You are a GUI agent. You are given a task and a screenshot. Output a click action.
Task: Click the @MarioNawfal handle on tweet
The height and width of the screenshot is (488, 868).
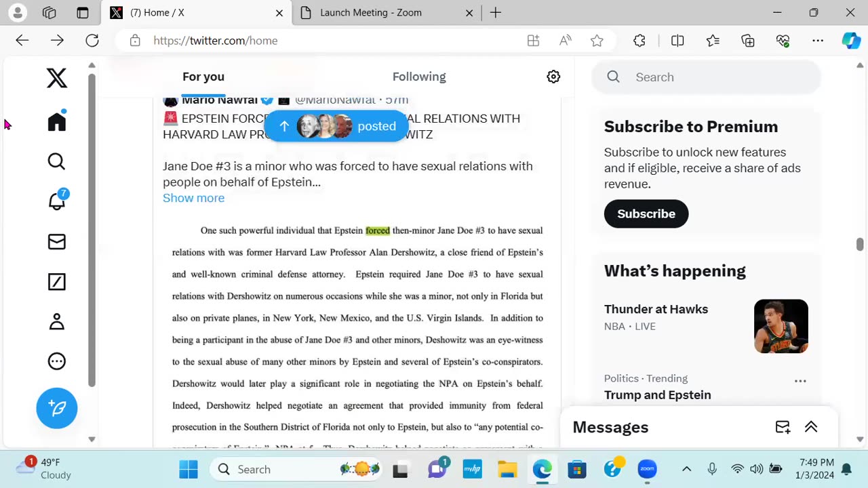(x=336, y=100)
